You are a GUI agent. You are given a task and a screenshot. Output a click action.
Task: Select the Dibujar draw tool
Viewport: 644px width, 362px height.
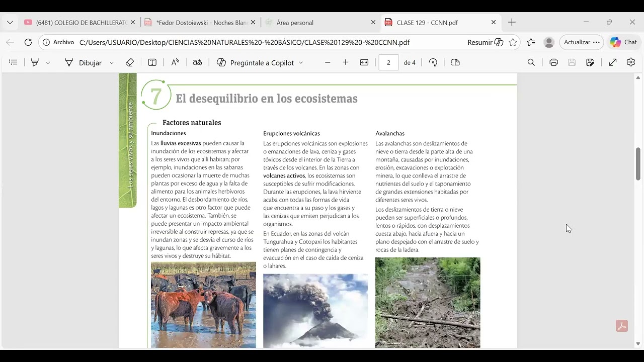[83, 62]
